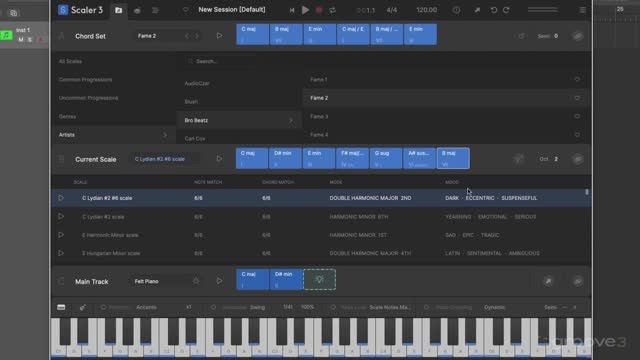Favorite Fame 2 with its heart icon
The height and width of the screenshot is (360, 640).
[577, 98]
